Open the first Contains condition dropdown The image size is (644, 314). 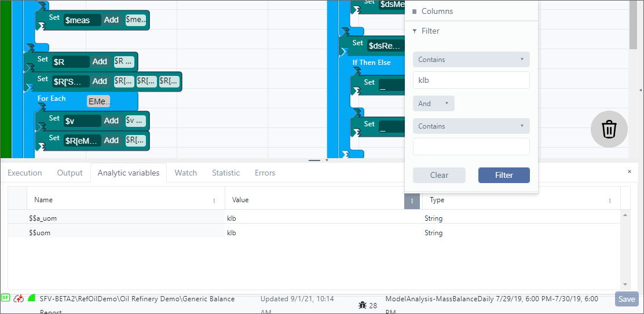click(x=471, y=60)
